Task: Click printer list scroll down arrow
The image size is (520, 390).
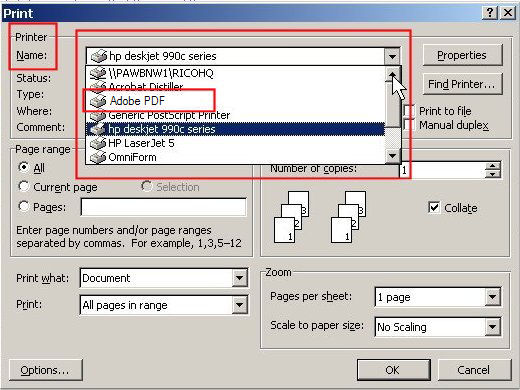Action: (393, 156)
